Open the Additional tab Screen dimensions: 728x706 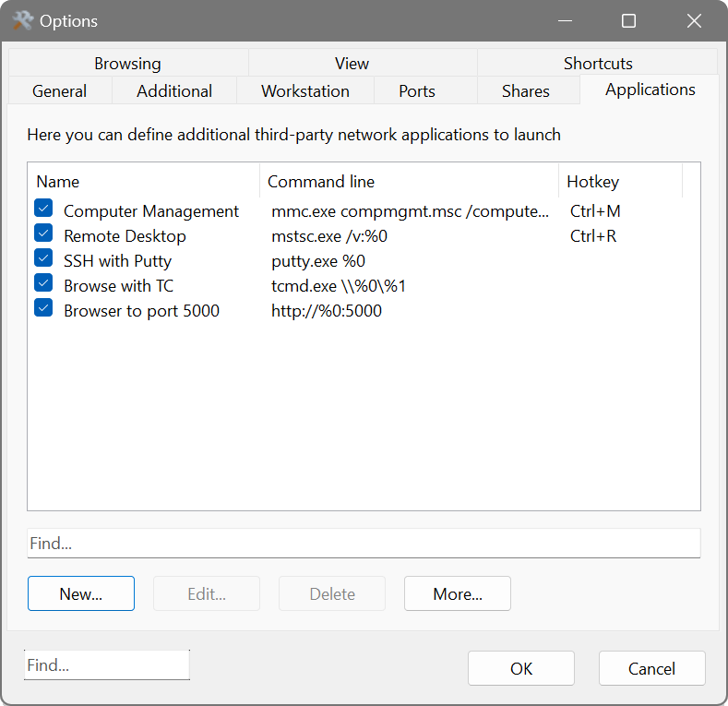click(x=174, y=91)
